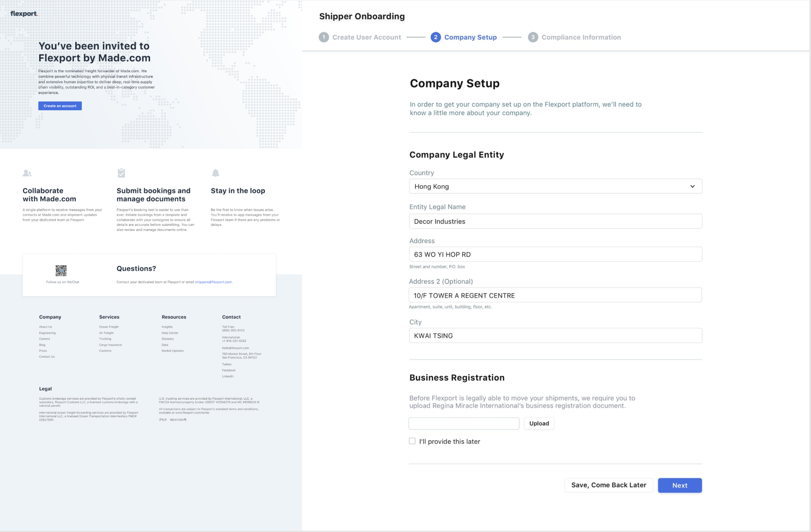Open the Help Center link
Screen dimensions: 811x532
[x=170, y=333]
